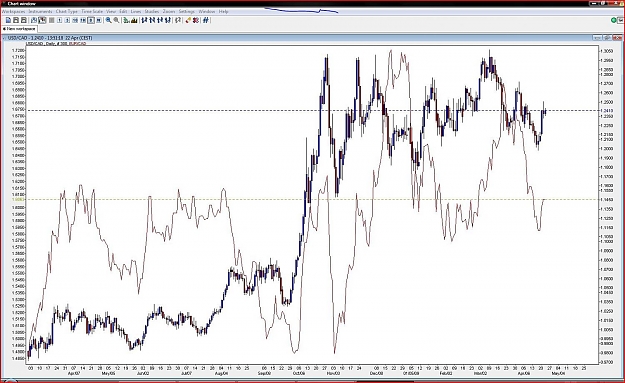
Task: Click the yellow dashed price level line
Action: (313, 199)
